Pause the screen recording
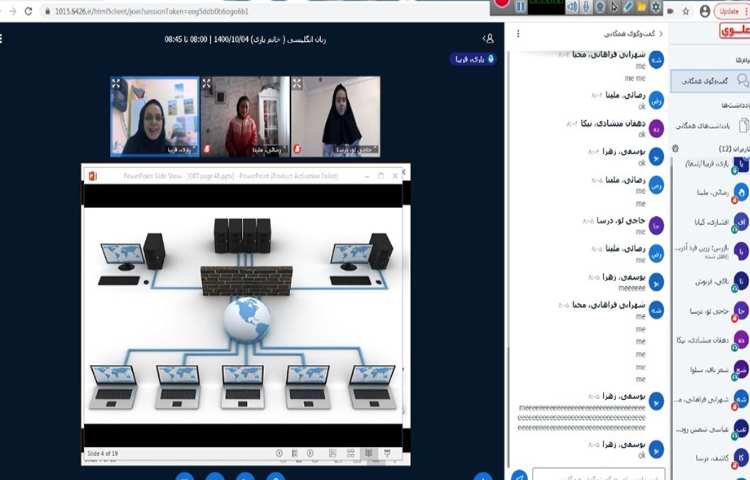 tap(521, 6)
